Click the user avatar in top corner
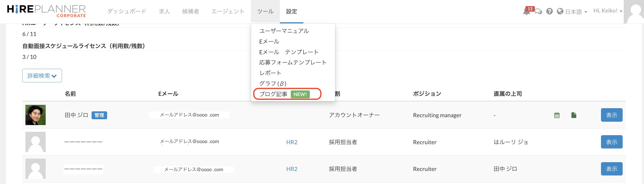This screenshot has width=644, height=184. tap(634, 11)
